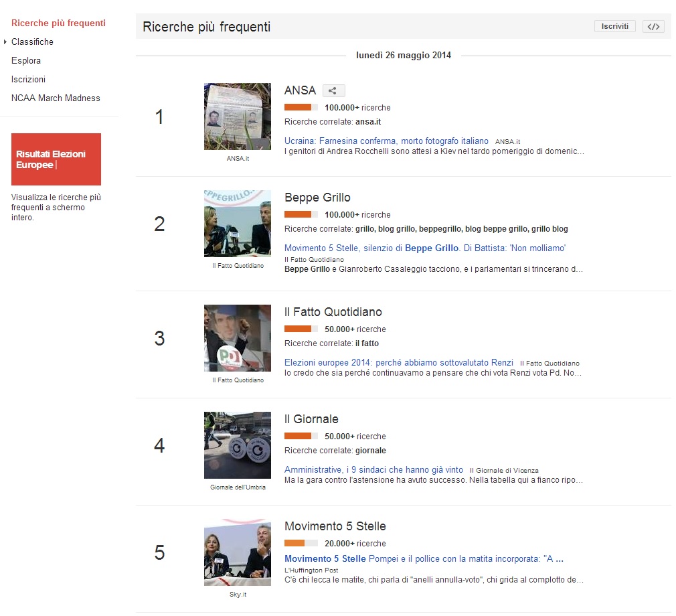
Task: Click the share icon next to ANSA
Action: (333, 91)
